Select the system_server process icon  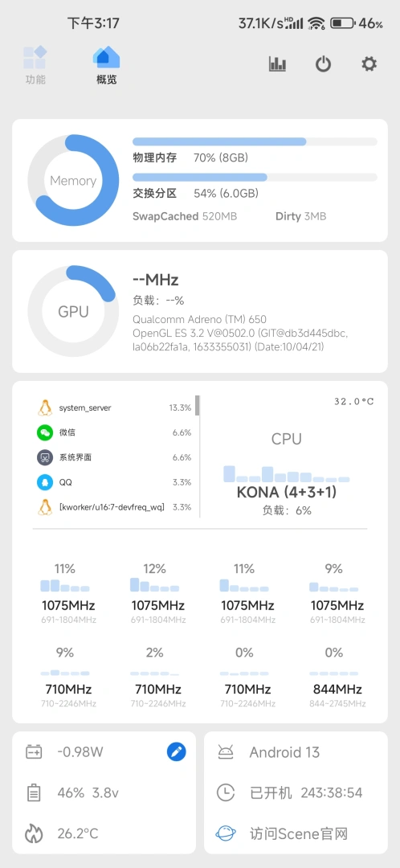click(45, 408)
